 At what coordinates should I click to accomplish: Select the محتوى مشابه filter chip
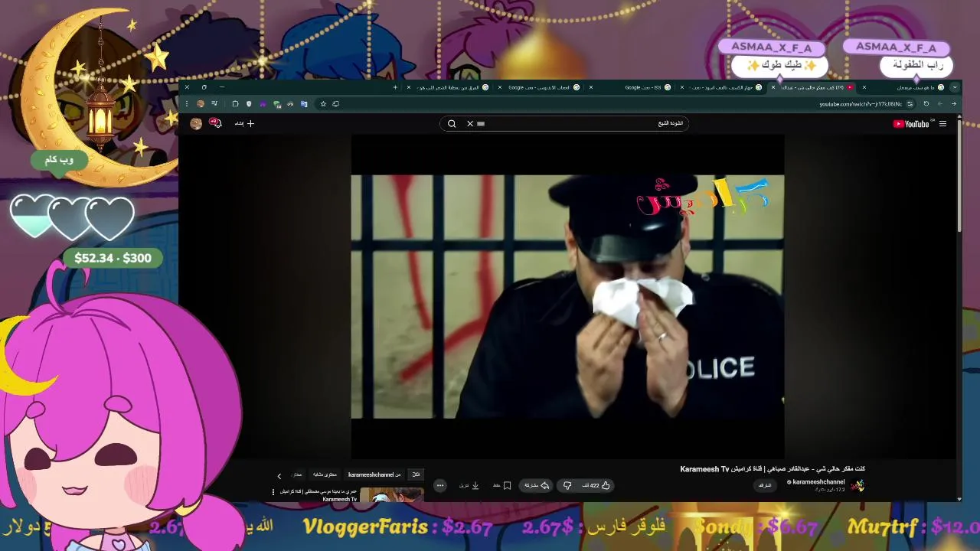click(x=325, y=474)
